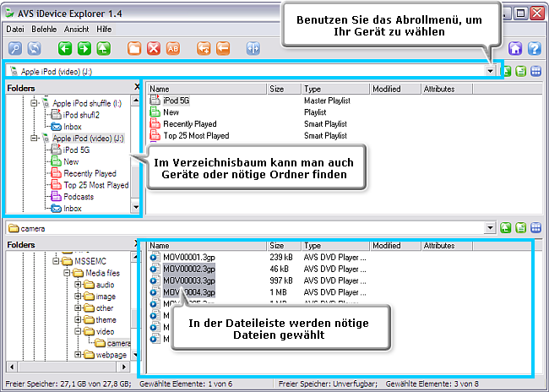Viewport: 549px width, 392px height.
Task: Select file MOV00002.3gp
Action: click(x=189, y=269)
